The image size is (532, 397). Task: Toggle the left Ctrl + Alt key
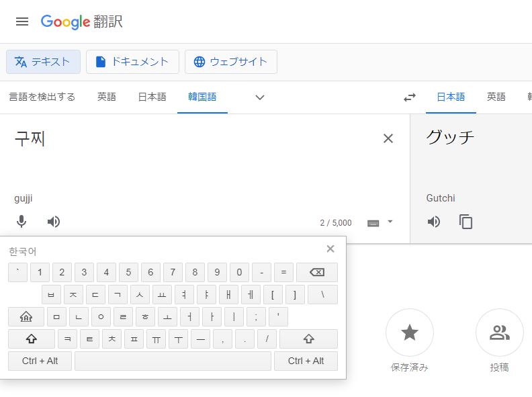(40, 361)
